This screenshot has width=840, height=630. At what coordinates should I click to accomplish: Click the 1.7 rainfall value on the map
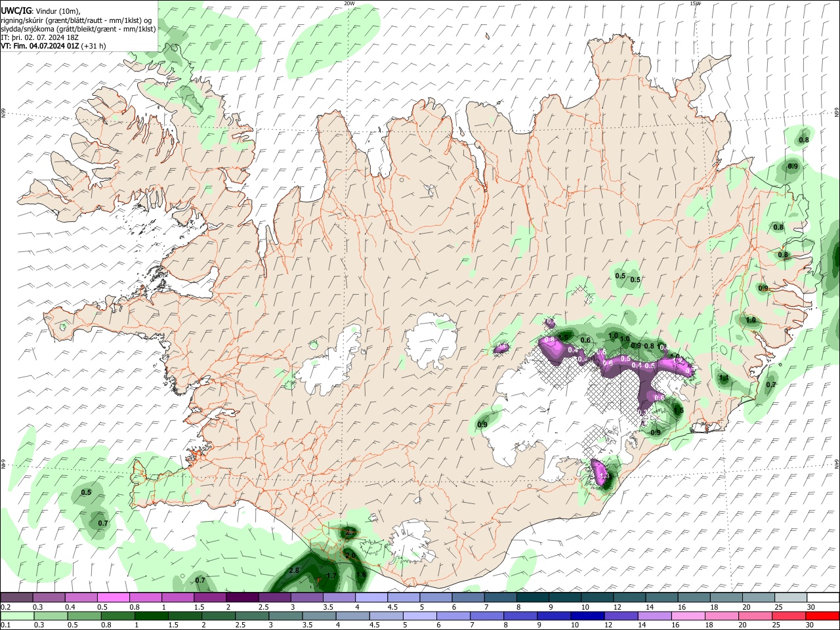coord(331,576)
